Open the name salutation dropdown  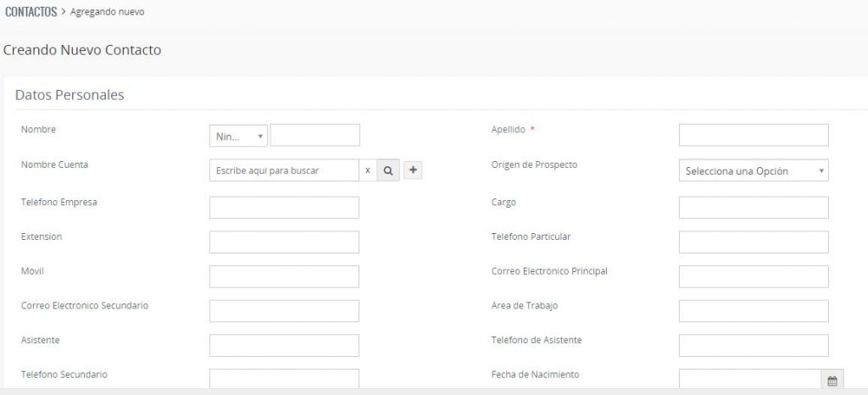click(x=238, y=136)
